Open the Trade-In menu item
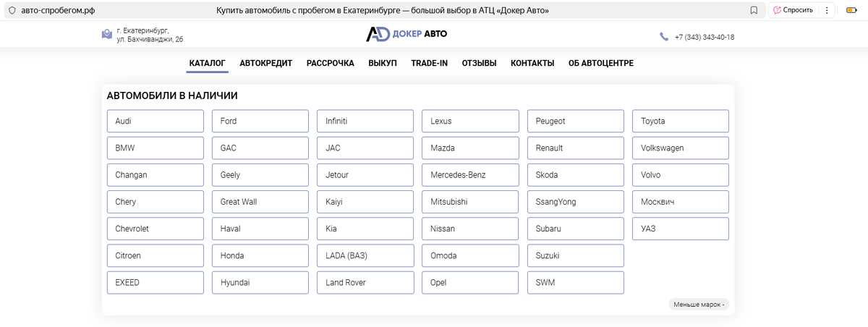Viewport: 868px width, 327px height. 430,63
